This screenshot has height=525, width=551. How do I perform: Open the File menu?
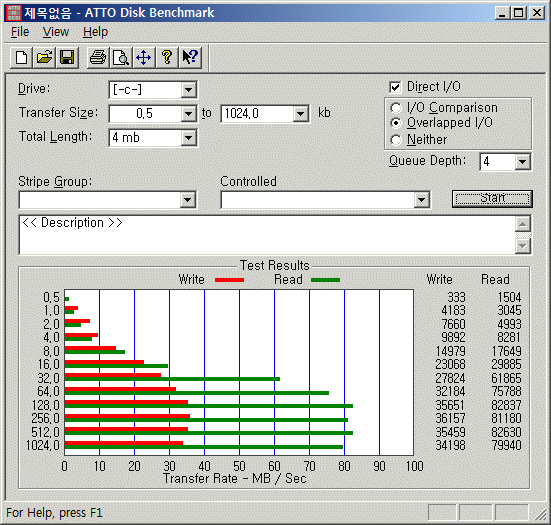20,32
